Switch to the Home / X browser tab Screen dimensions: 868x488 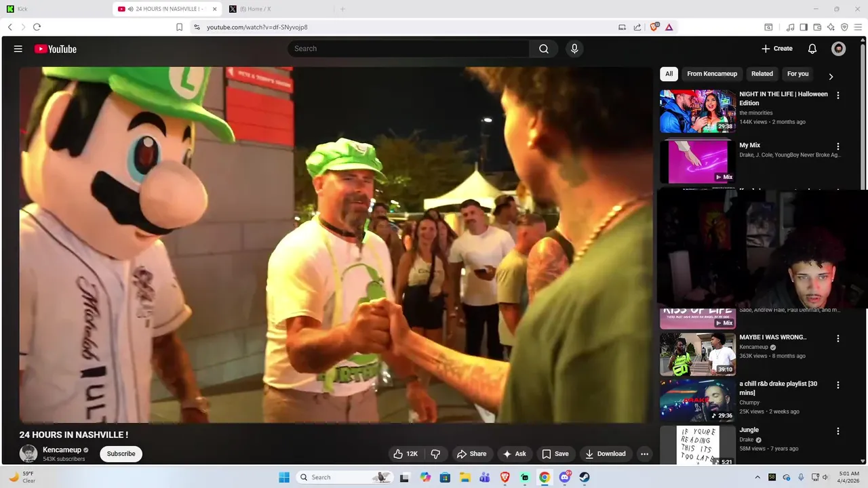tap(278, 9)
